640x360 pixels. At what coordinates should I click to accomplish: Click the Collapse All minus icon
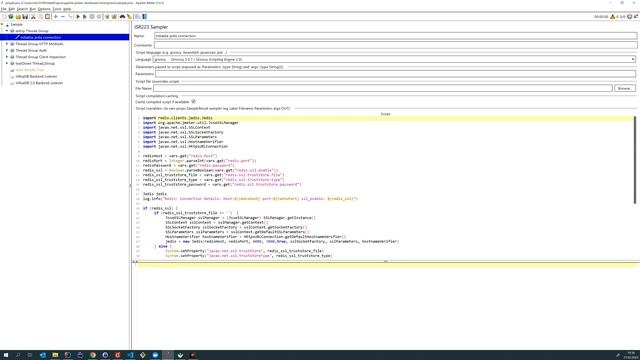pyautogui.click(x=63, y=17)
